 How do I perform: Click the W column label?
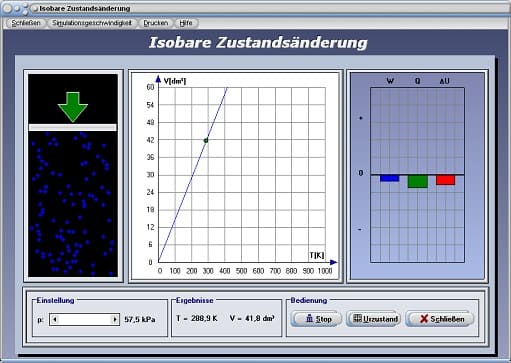(390, 81)
